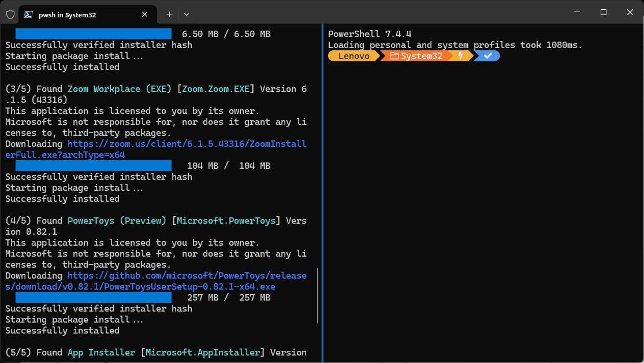
Task: Click the 6.50 MB download progress bar
Action: [93, 34]
